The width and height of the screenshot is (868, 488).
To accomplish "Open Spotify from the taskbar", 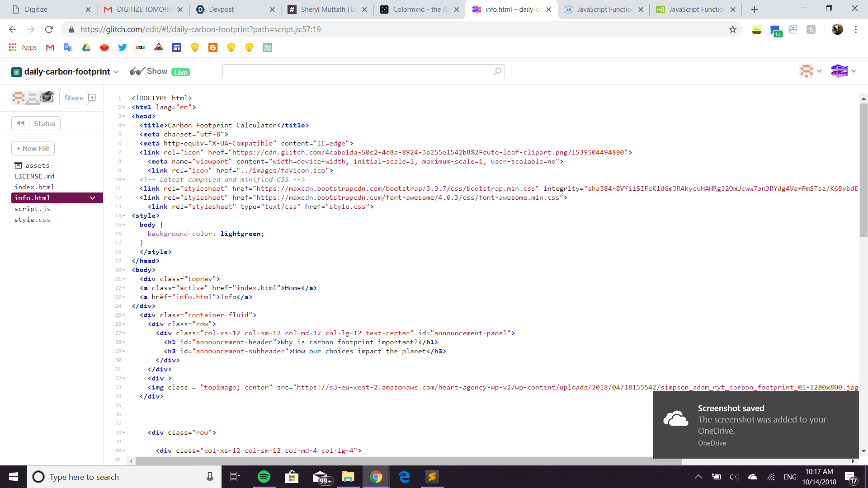I will pyautogui.click(x=264, y=477).
